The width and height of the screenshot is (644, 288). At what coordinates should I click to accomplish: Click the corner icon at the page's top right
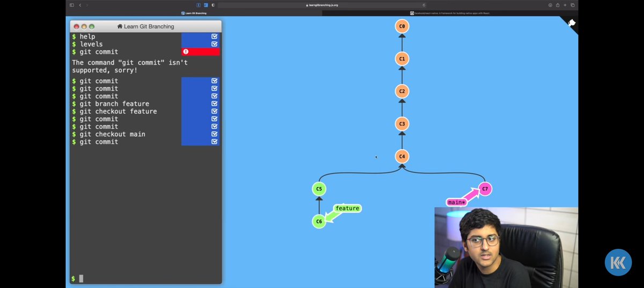[572, 23]
